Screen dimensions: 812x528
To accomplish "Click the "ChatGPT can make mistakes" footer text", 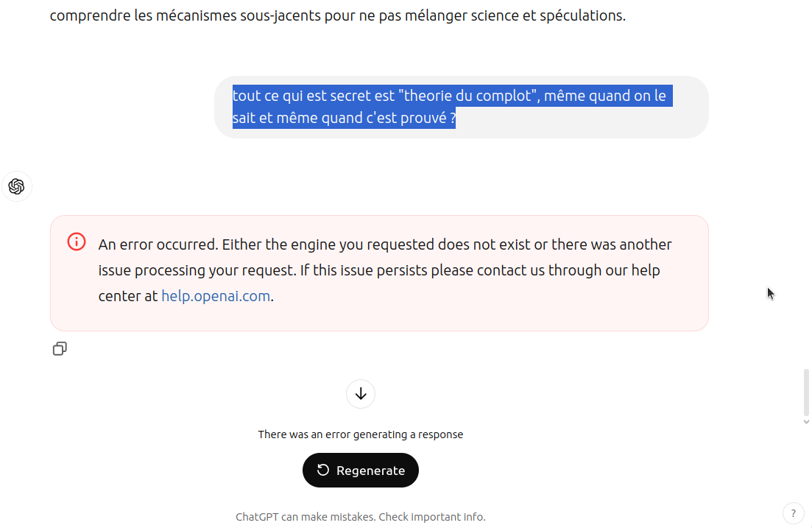I will (x=306, y=517).
